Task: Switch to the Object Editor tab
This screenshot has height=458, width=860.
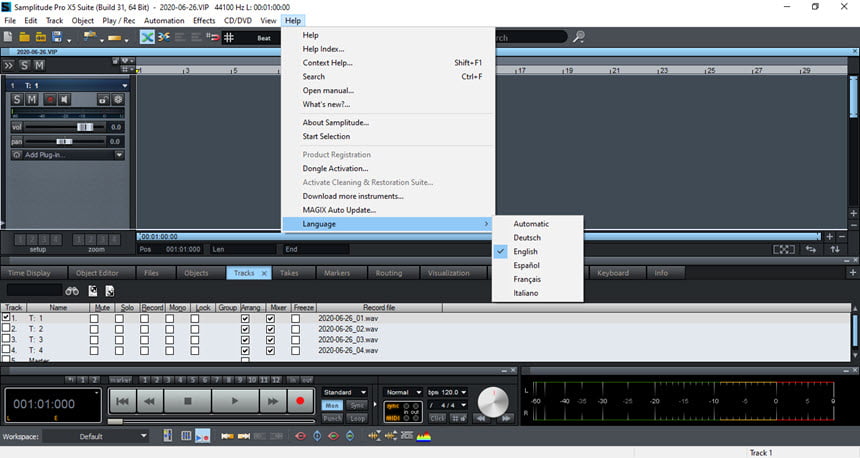Action: pos(97,273)
